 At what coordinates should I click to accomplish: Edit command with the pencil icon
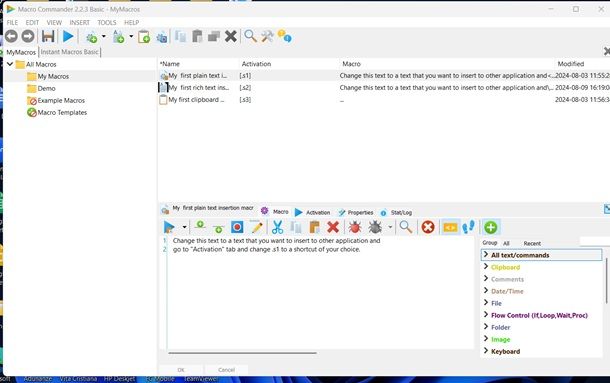[x=257, y=227]
